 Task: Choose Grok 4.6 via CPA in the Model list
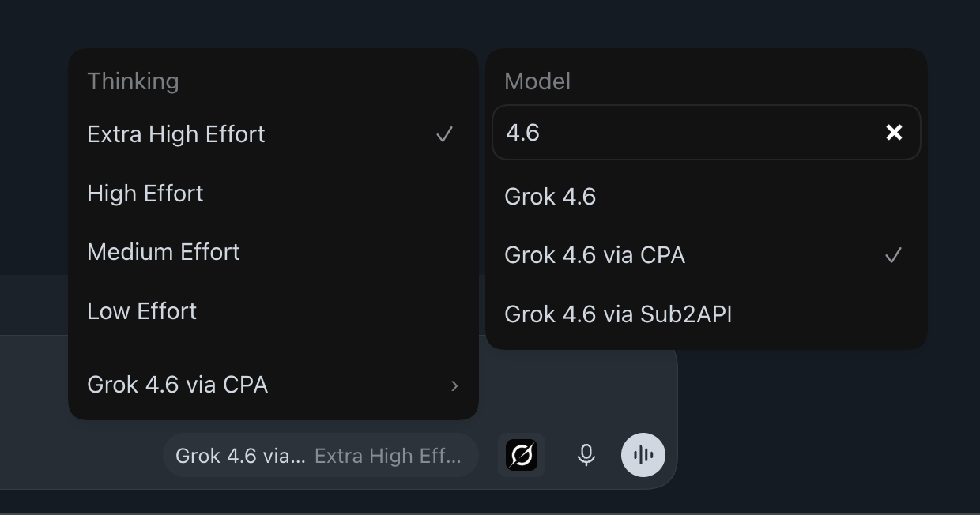pyautogui.click(x=707, y=255)
